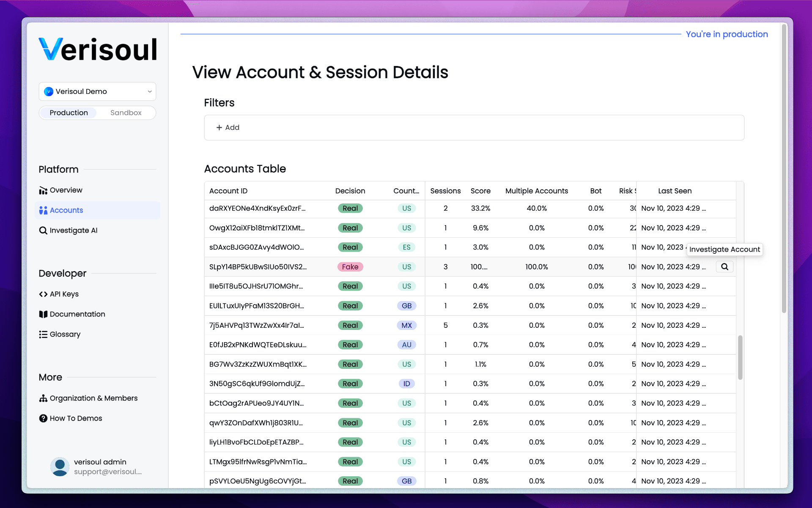This screenshot has width=812, height=508.
Task: Sort by Bot column header
Action: 596,191
